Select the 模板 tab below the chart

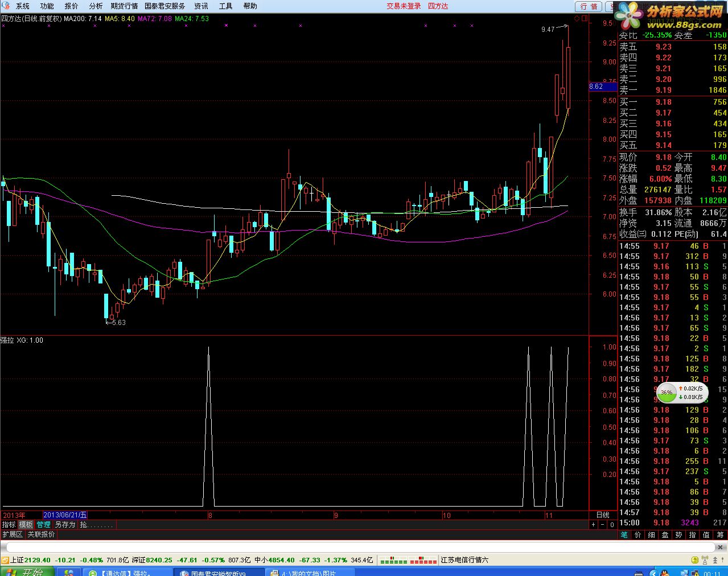(26, 525)
